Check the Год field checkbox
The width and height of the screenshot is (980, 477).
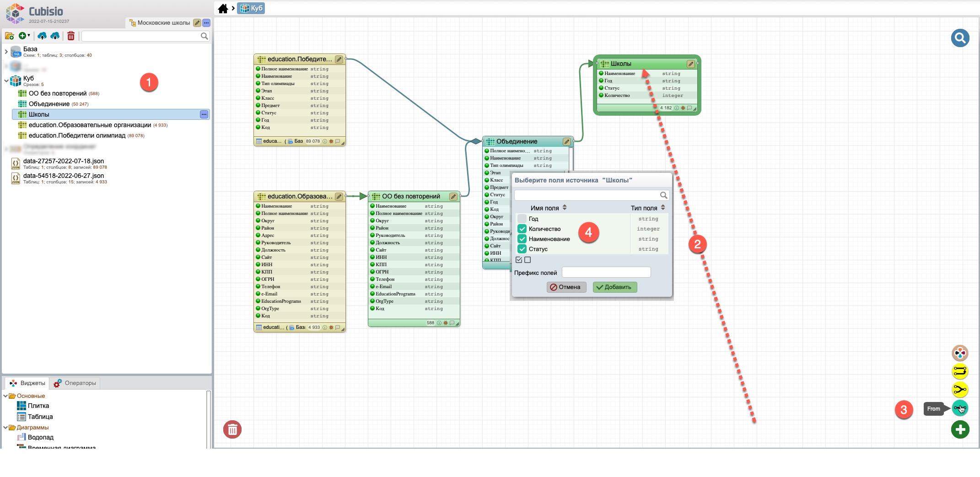(x=522, y=219)
